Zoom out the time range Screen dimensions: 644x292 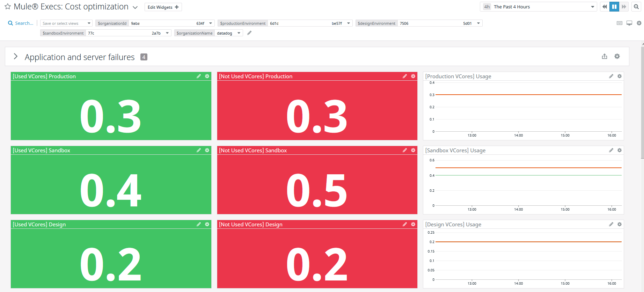[x=636, y=7]
